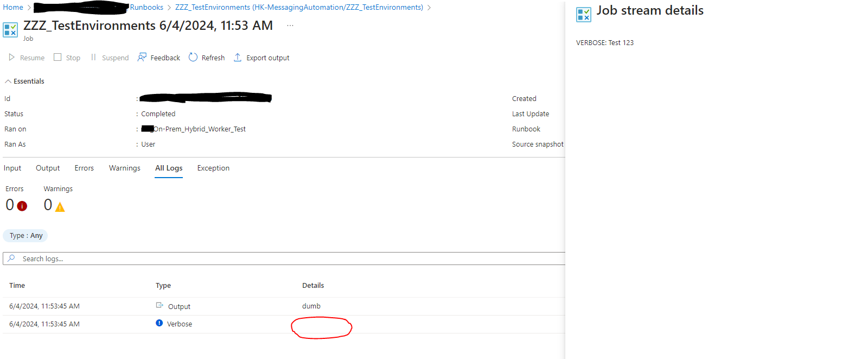
Task: Click the Ran As 'User' value
Action: (x=148, y=144)
